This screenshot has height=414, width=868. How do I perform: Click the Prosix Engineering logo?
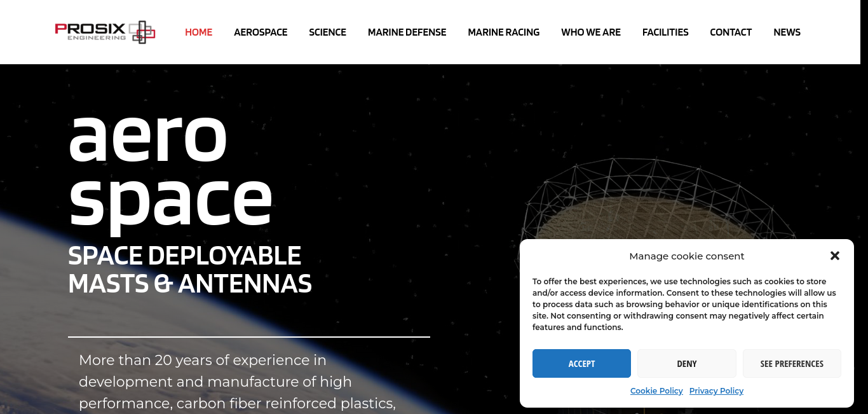[x=105, y=32]
